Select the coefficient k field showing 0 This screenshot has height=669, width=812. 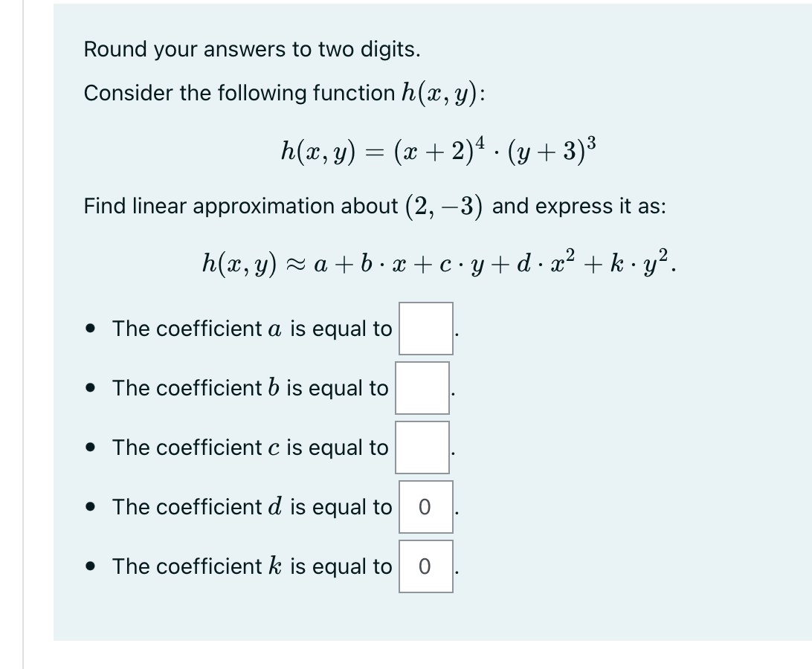[x=425, y=567]
